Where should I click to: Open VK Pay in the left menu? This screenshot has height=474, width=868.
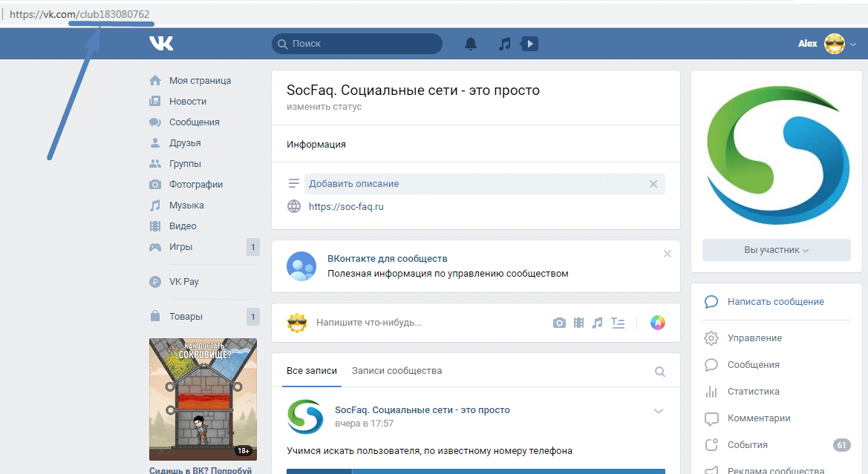click(184, 282)
